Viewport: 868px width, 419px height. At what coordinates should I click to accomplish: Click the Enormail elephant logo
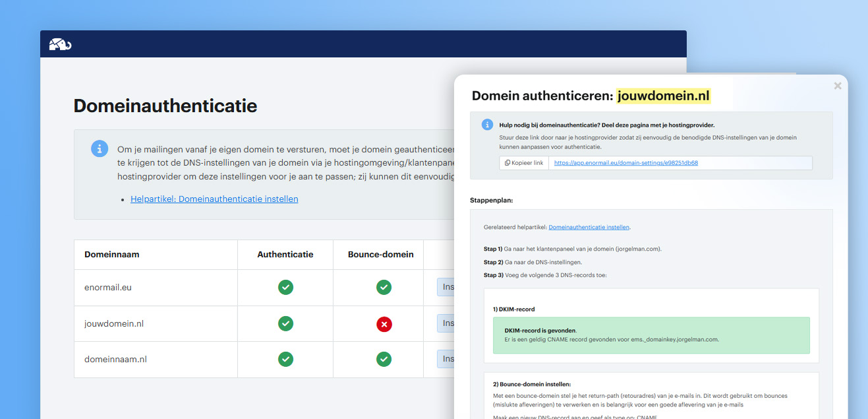(x=60, y=44)
